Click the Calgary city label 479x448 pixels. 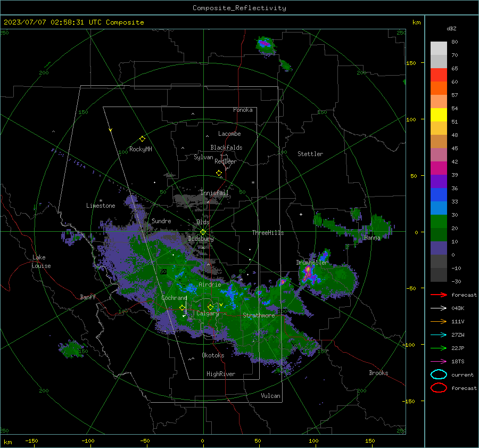pos(208,313)
